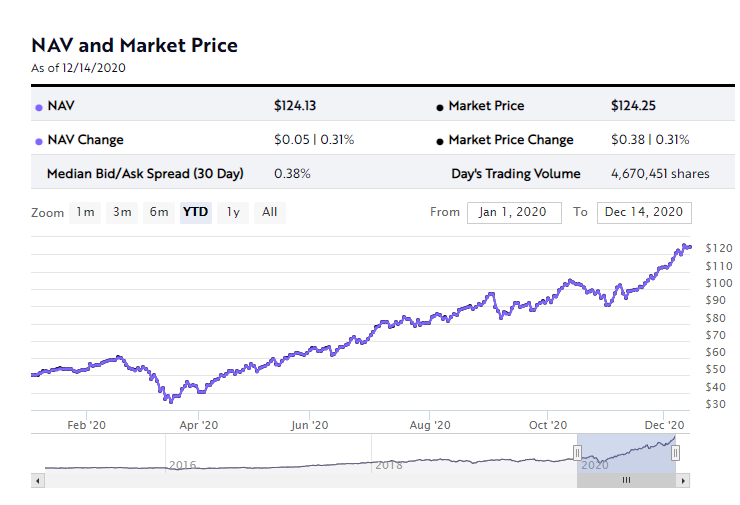The height and width of the screenshot is (505, 740).
Task: Edit the From date field
Action: pyautogui.click(x=514, y=212)
